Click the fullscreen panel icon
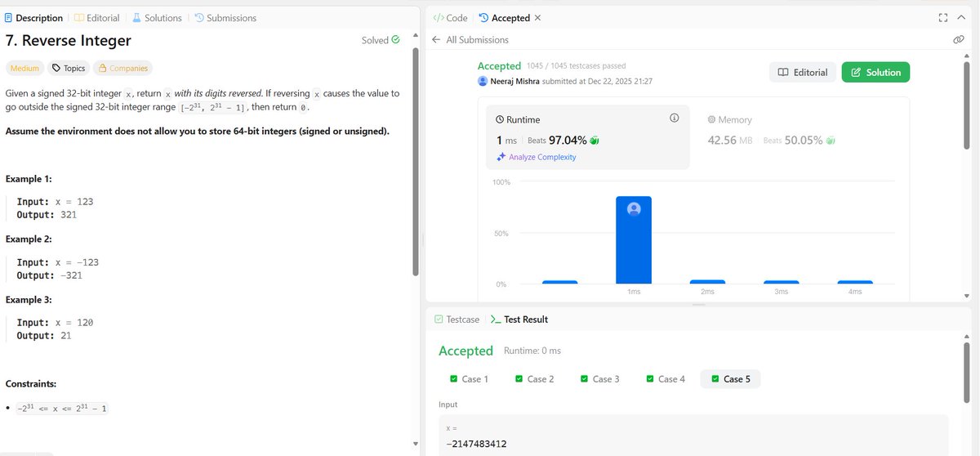Image resolution: width=980 pixels, height=456 pixels. point(943,18)
